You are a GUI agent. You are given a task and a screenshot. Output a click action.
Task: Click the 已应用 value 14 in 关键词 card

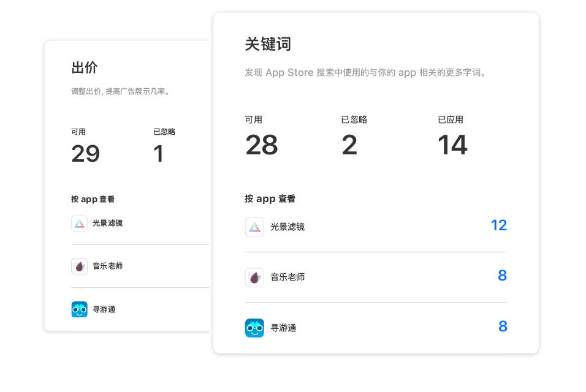(452, 145)
